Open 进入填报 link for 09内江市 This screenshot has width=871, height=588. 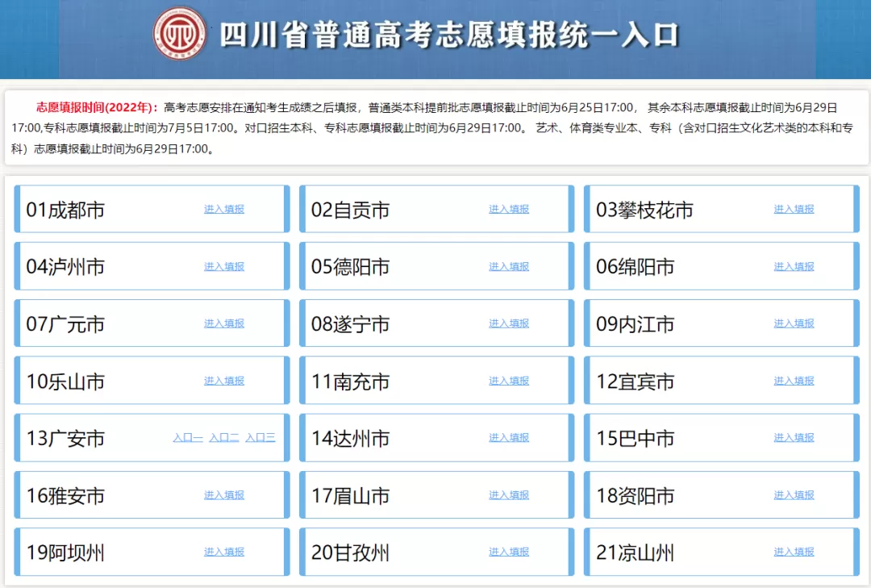coord(794,323)
